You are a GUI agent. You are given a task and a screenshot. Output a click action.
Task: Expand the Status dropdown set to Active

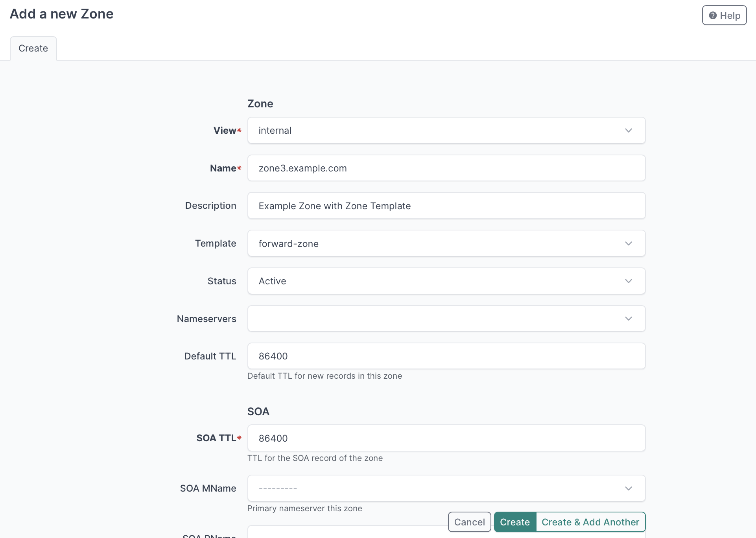[446, 281]
